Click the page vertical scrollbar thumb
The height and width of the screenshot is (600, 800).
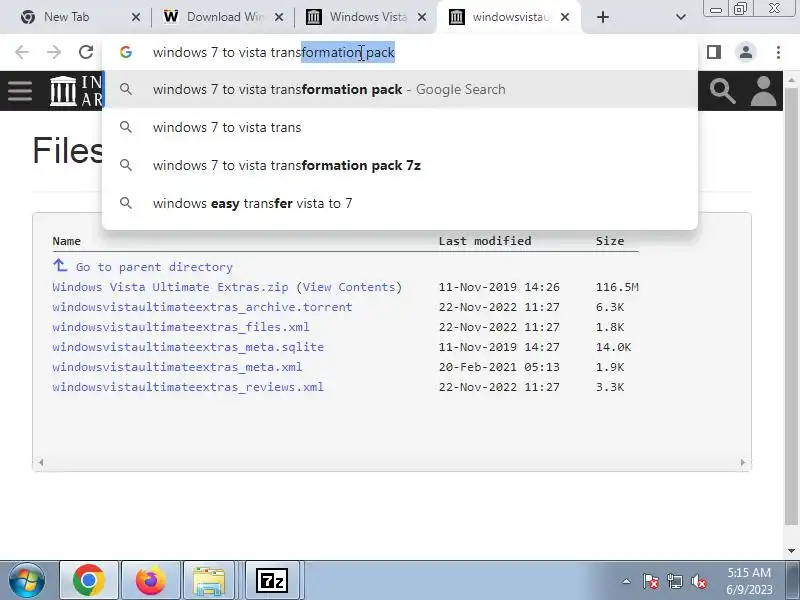pyautogui.click(x=791, y=305)
